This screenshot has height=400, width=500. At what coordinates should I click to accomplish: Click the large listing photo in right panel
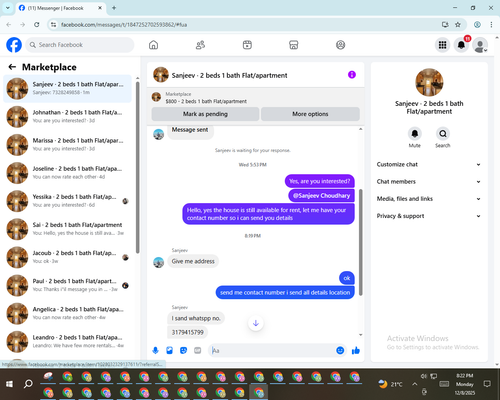click(429, 82)
